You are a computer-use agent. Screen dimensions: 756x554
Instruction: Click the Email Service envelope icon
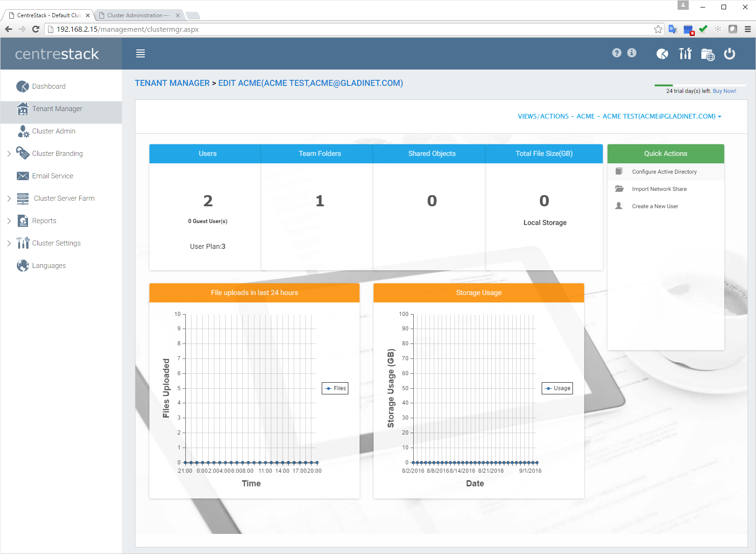[x=22, y=176]
